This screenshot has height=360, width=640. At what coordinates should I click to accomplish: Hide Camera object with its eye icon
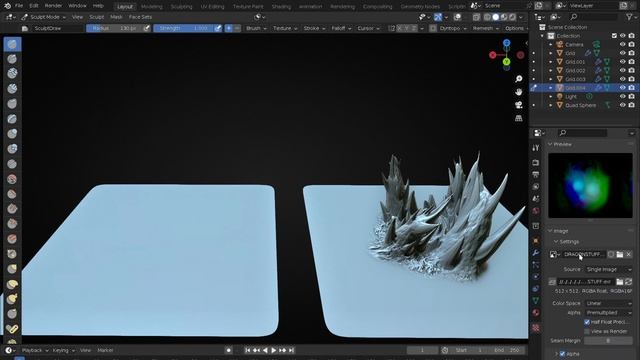coord(622,44)
